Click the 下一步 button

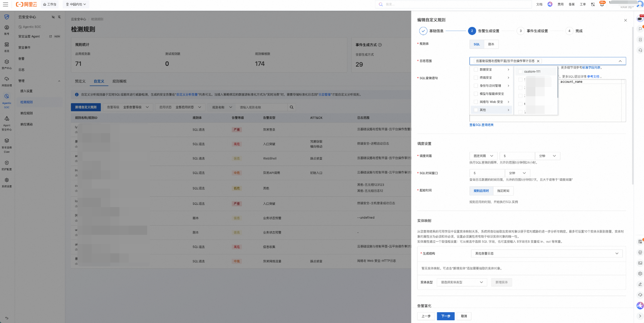coord(446,316)
